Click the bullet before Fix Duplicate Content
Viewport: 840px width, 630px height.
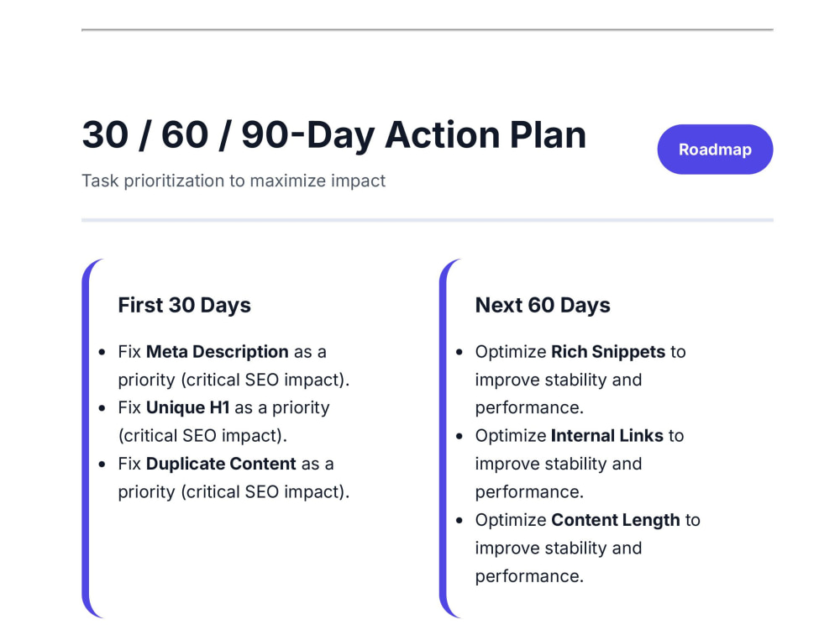102,464
